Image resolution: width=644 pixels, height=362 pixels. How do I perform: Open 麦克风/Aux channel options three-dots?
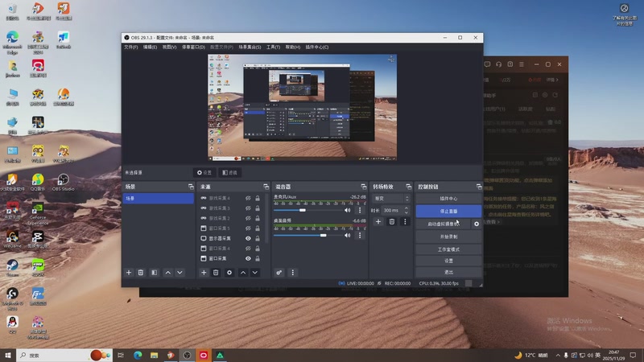[x=360, y=210]
